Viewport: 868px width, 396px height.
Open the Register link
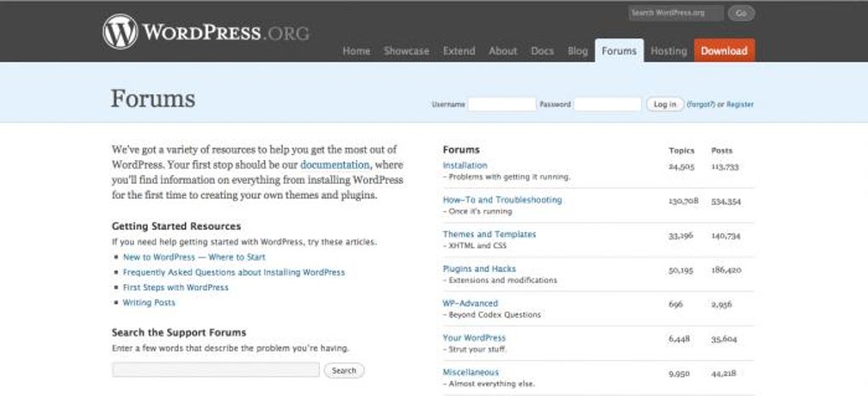[740, 104]
